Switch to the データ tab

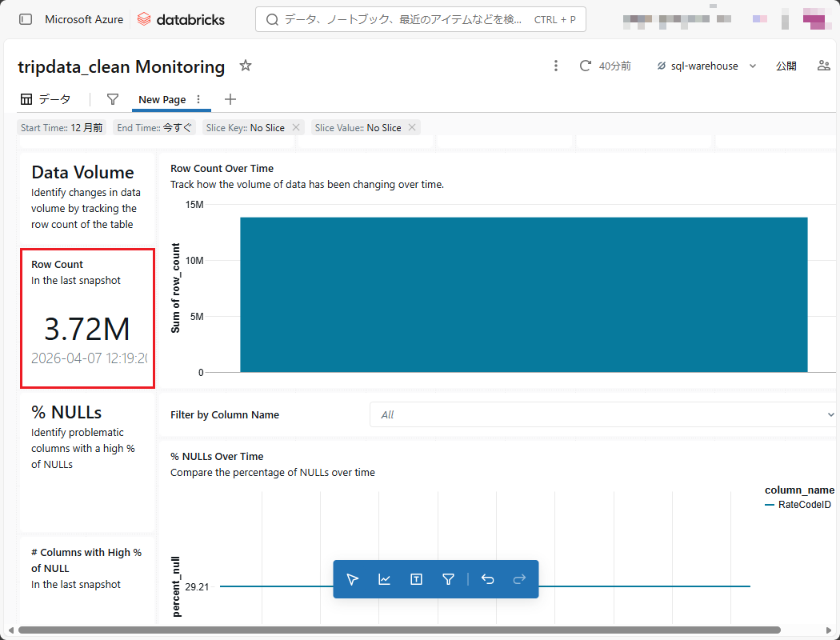point(46,99)
